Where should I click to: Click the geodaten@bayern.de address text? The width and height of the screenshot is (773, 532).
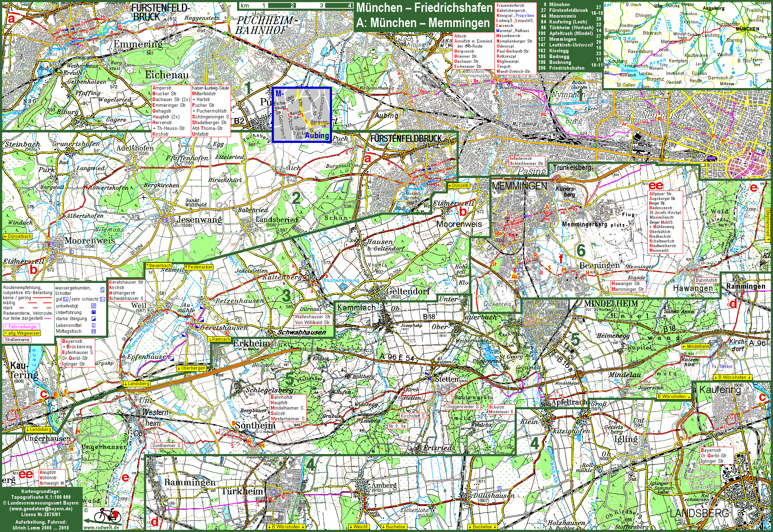coord(41,509)
